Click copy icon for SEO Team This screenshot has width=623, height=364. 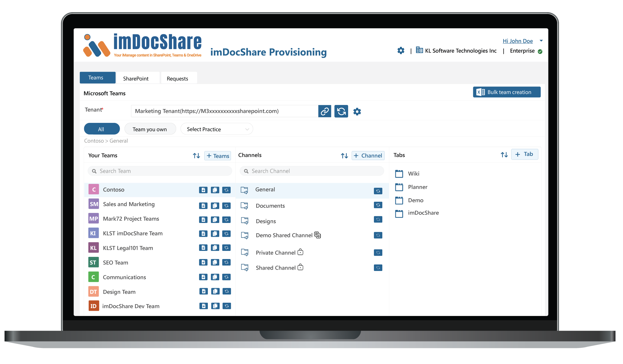coord(215,262)
